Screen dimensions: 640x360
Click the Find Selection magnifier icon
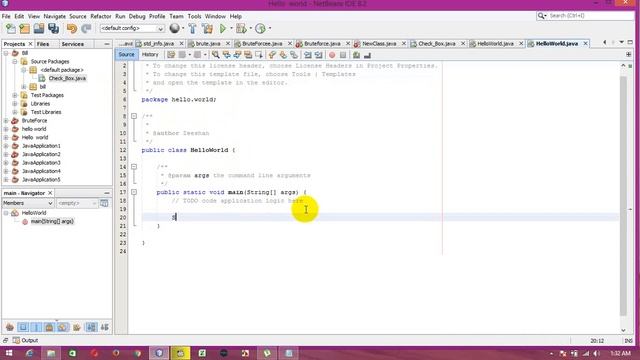pyautogui.click(x=216, y=55)
